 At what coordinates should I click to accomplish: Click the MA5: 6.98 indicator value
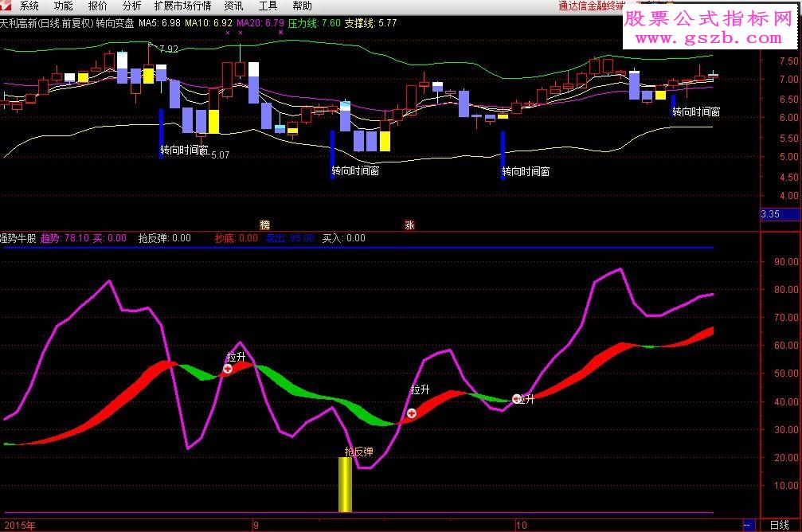click(159, 23)
